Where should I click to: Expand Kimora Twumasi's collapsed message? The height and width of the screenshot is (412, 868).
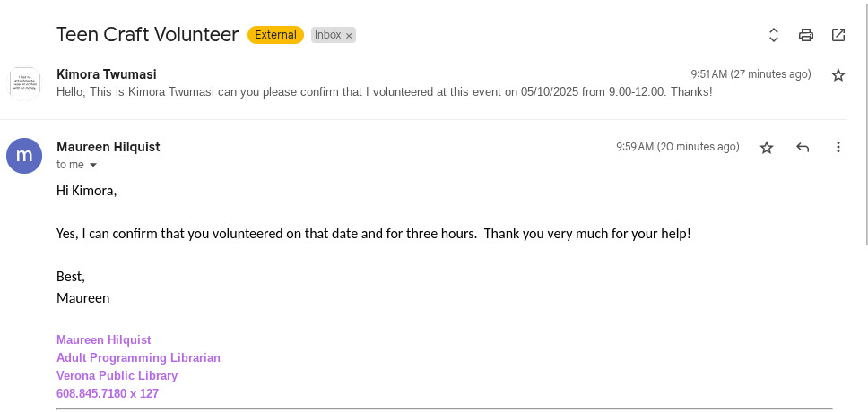(x=384, y=91)
